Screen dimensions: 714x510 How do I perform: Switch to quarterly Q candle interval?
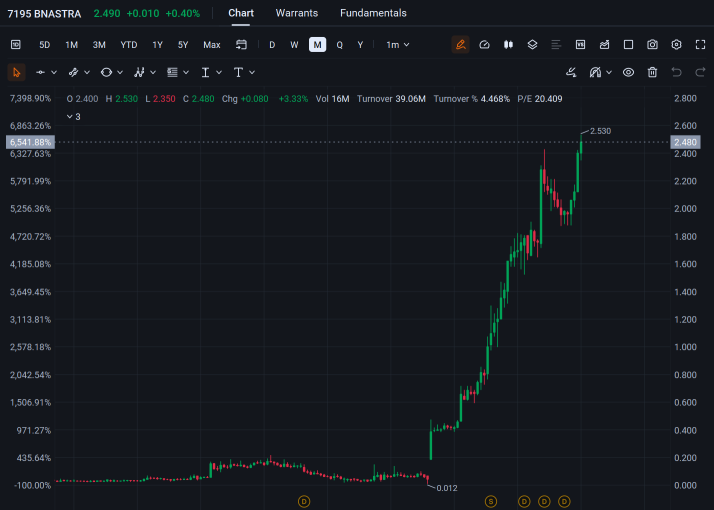[x=339, y=45]
